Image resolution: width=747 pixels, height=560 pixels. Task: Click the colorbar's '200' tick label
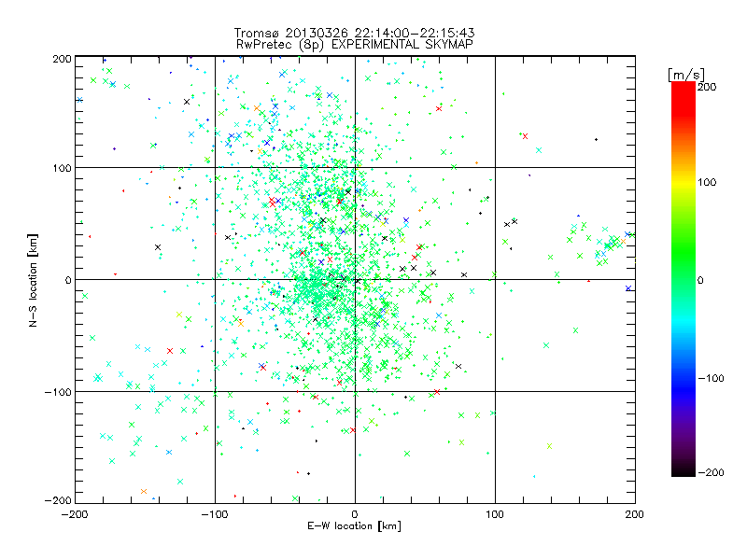pyautogui.click(x=707, y=87)
